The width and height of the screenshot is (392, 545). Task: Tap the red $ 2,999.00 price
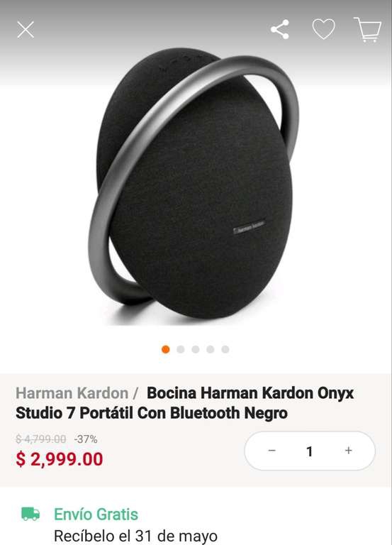[x=60, y=459]
